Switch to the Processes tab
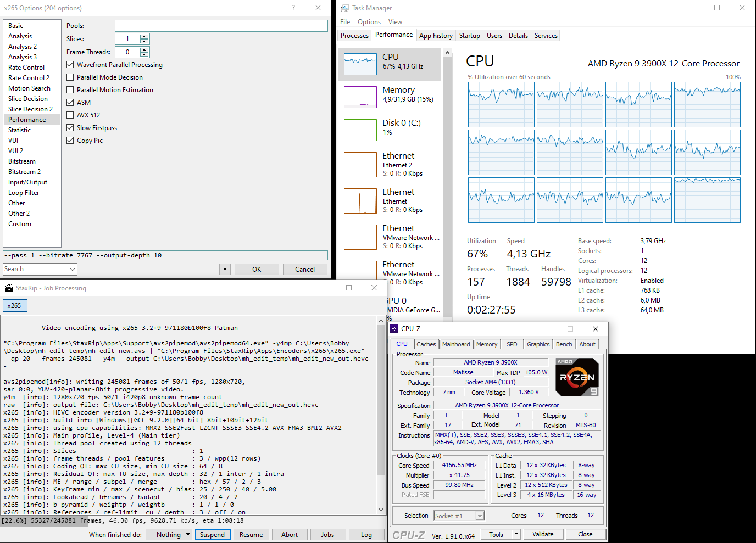 tap(354, 36)
